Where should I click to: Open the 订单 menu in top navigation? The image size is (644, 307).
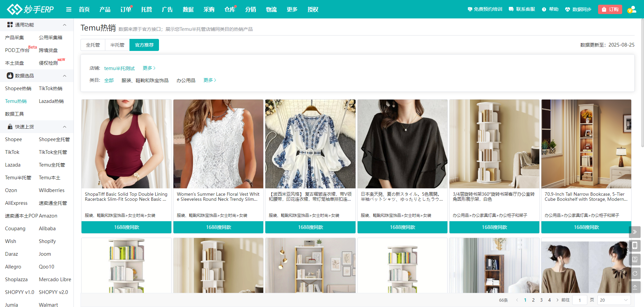click(x=125, y=9)
